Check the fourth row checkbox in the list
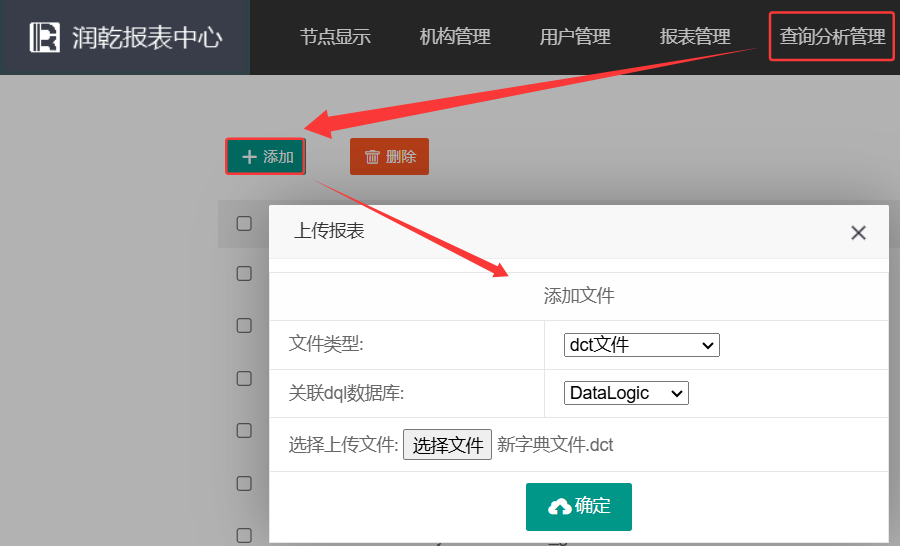Image resolution: width=900 pixels, height=546 pixels. (244, 430)
